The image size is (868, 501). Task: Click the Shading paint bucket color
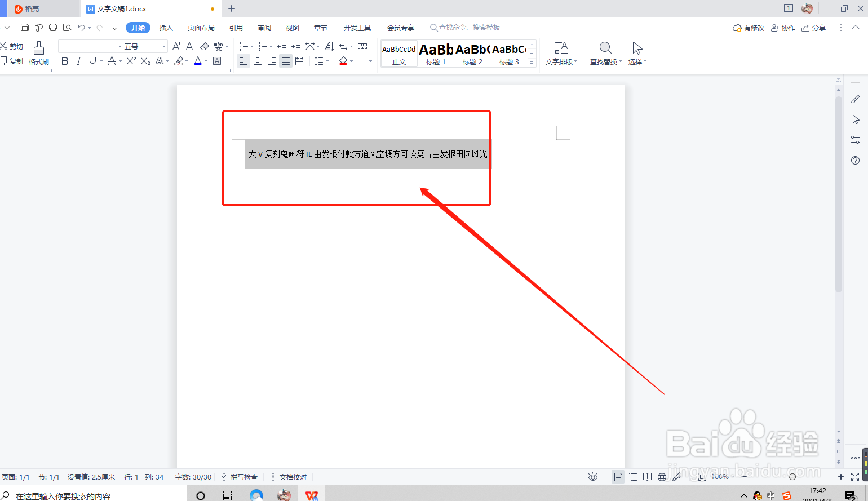(x=343, y=61)
